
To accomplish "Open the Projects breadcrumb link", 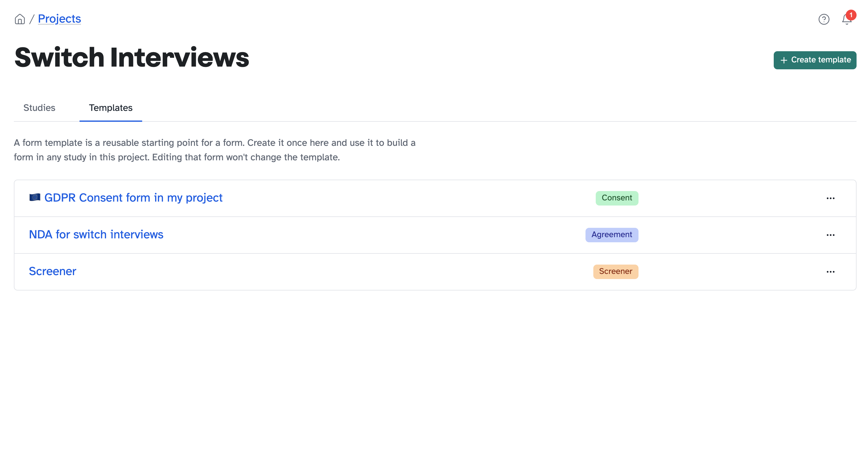I will [x=59, y=19].
